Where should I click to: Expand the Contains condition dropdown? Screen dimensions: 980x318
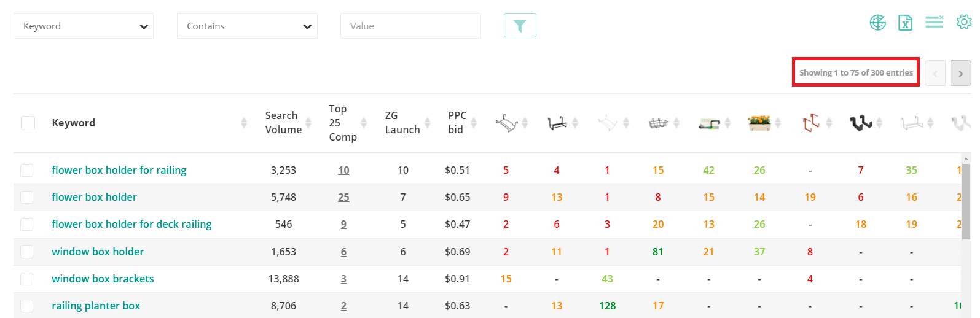point(247,26)
